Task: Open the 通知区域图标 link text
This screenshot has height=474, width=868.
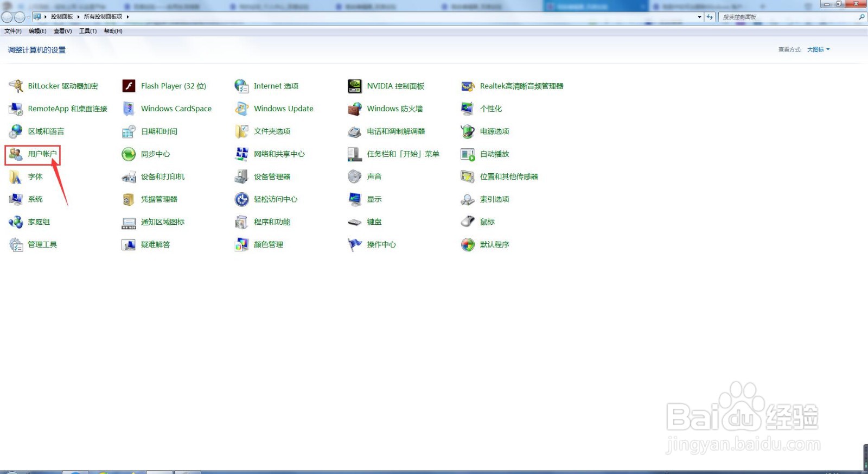Action: 163,222
